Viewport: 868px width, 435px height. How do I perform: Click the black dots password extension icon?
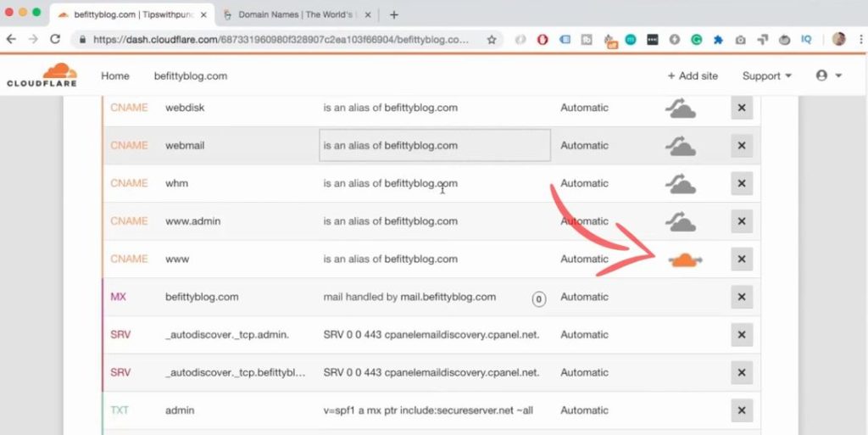[653, 40]
